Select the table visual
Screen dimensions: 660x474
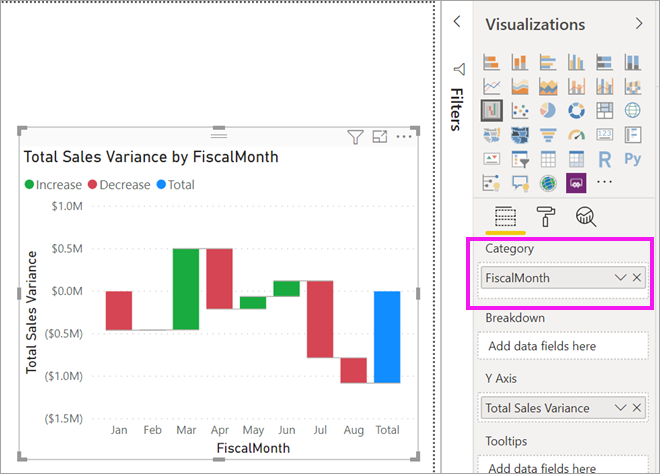click(x=548, y=159)
